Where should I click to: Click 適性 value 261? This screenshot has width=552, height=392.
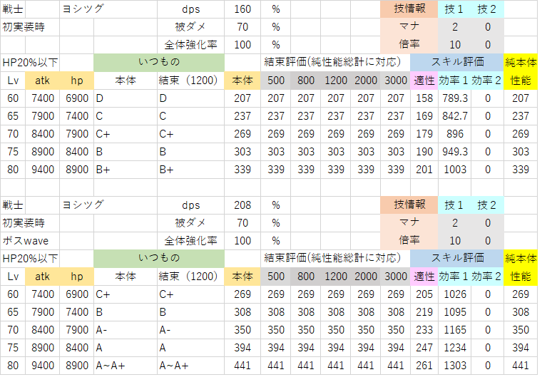click(424, 366)
